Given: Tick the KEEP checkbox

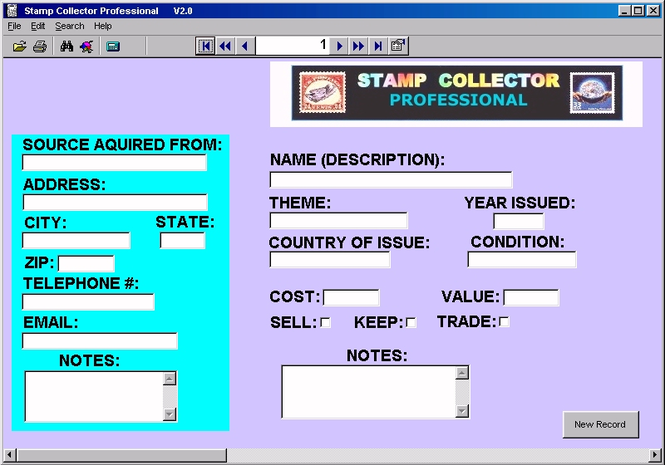Looking at the screenshot, I should click(x=411, y=322).
